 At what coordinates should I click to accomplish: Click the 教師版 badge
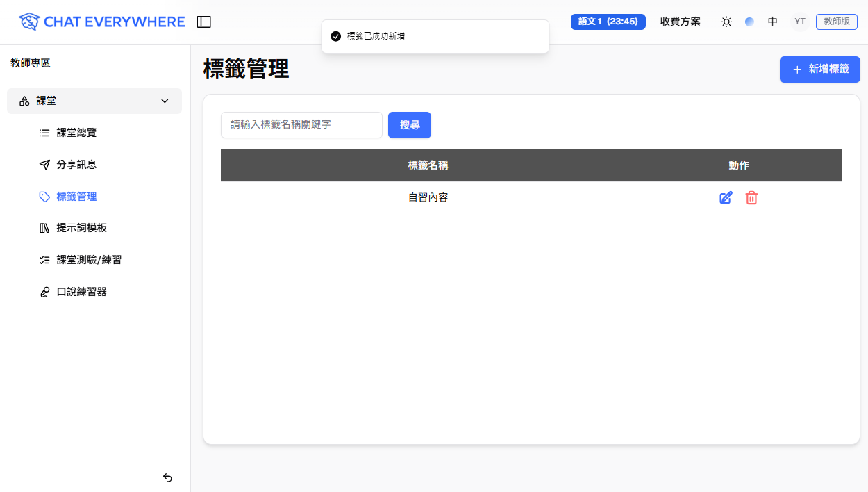837,22
